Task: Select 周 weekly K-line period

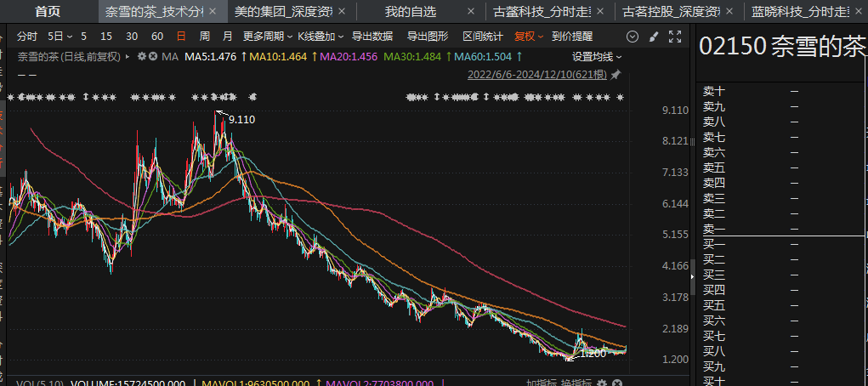Action: (204, 37)
